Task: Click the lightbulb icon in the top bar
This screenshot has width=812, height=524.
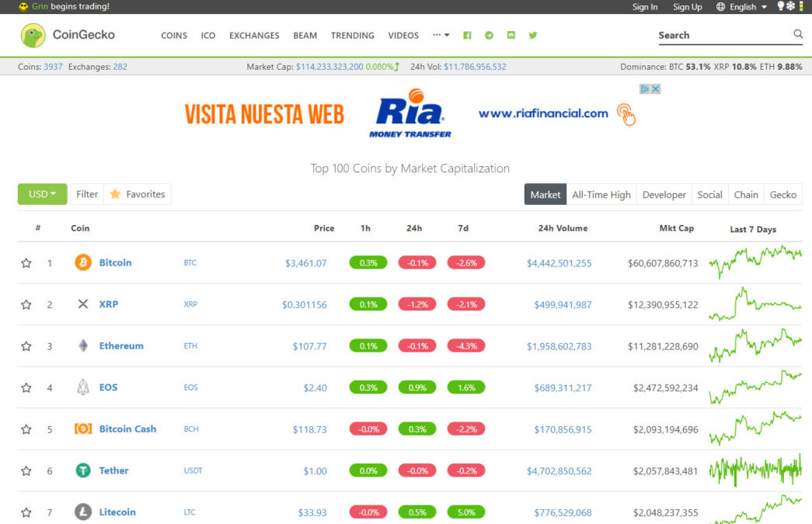Action: (x=782, y=7)
